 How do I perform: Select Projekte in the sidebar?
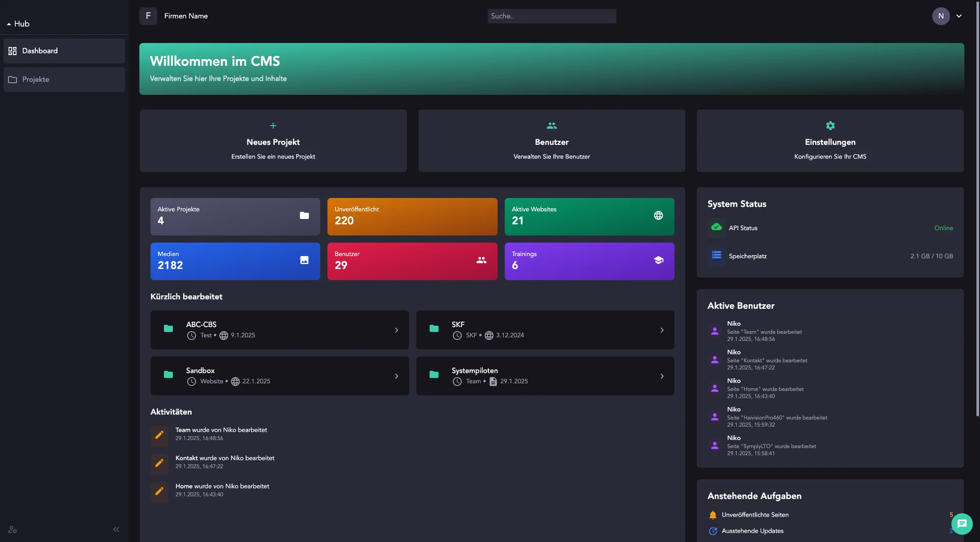click(64, 80)
